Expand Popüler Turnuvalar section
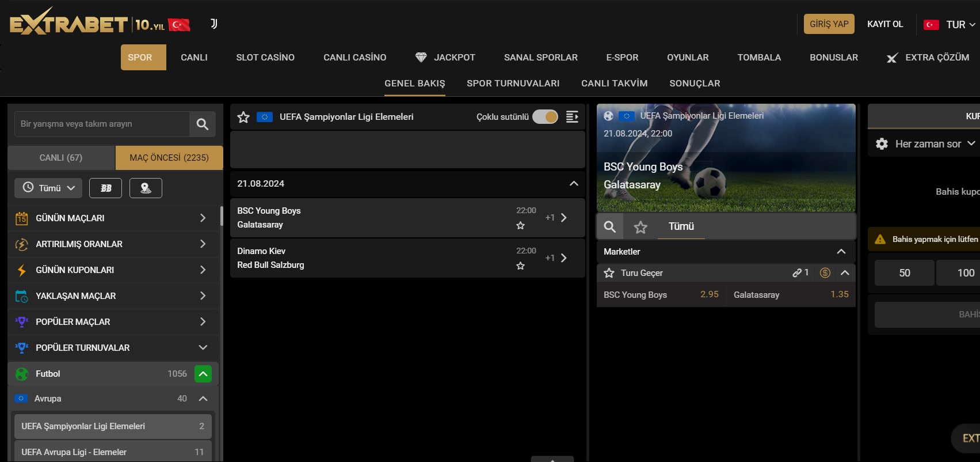 pyautogui.click(x=203, y=347)
